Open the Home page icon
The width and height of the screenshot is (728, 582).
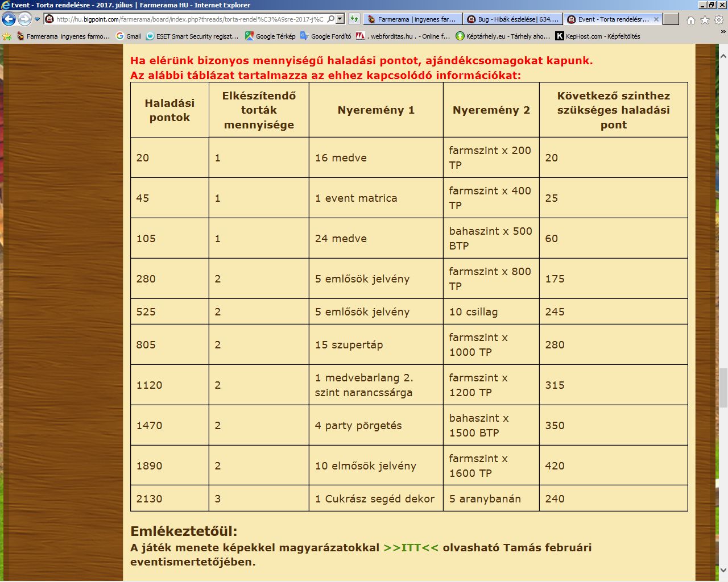pos(691,20)
